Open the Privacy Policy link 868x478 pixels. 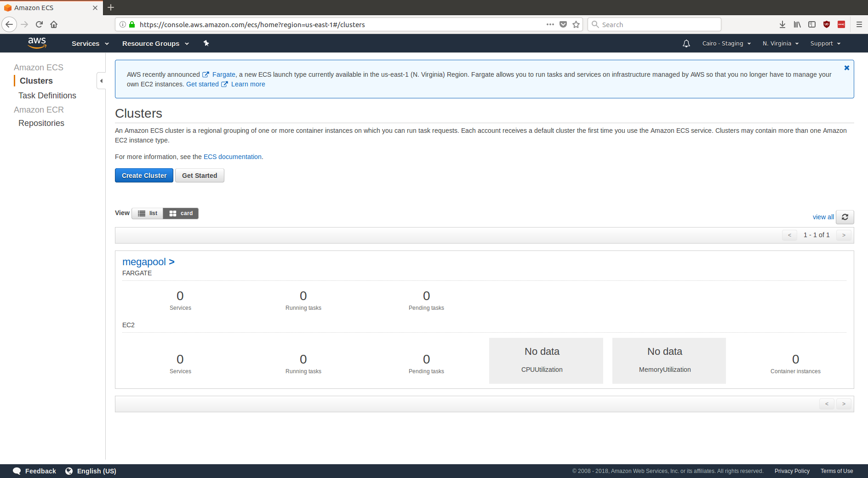point(792,471)
